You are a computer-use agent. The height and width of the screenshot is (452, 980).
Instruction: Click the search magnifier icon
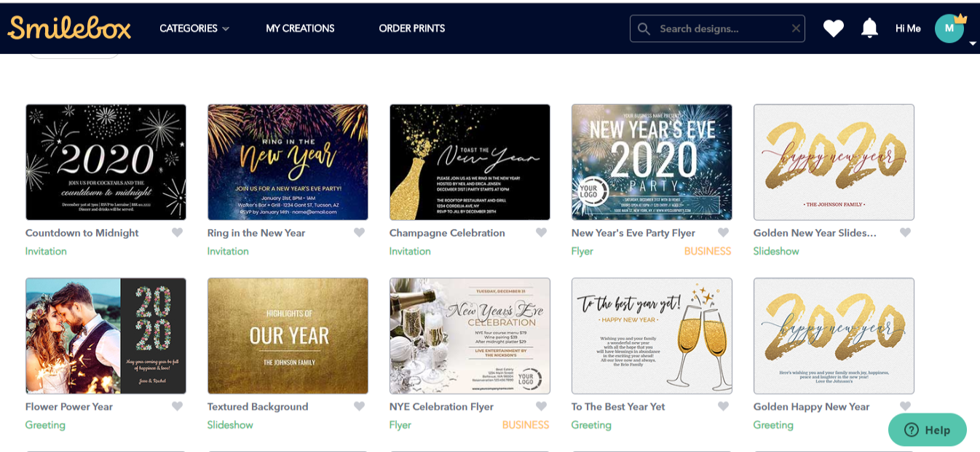point(644,28)
